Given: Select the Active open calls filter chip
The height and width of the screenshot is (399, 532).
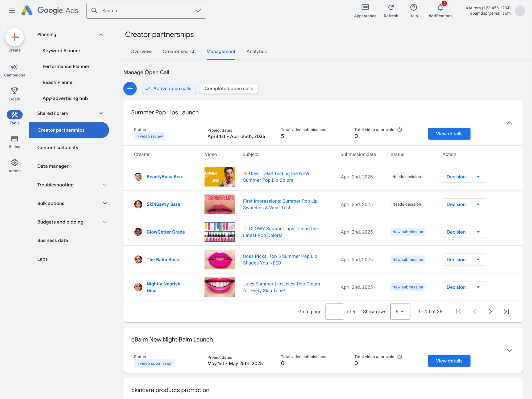Looking at the screenshot, I should (169, 89).
